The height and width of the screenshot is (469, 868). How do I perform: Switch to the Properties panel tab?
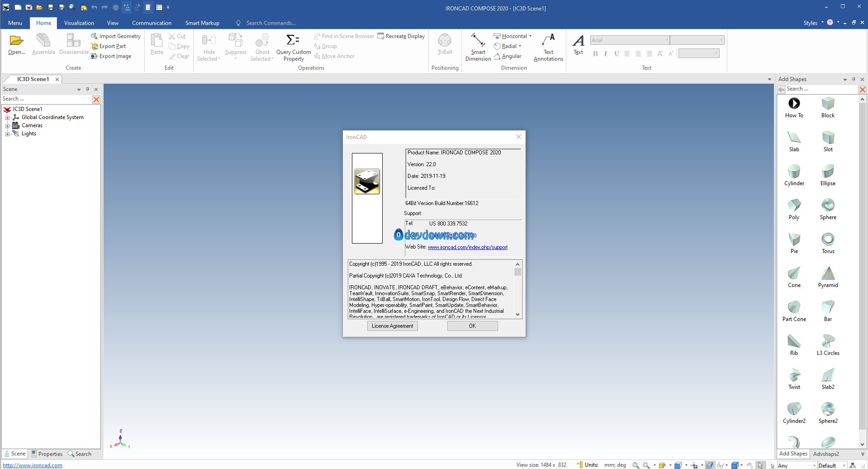[x=47, y=454]
